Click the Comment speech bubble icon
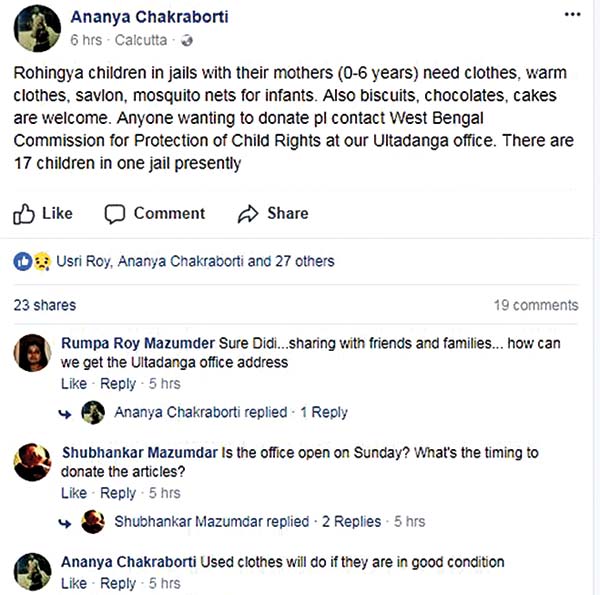The image size is (600, 595). click(x=115, y=213)
